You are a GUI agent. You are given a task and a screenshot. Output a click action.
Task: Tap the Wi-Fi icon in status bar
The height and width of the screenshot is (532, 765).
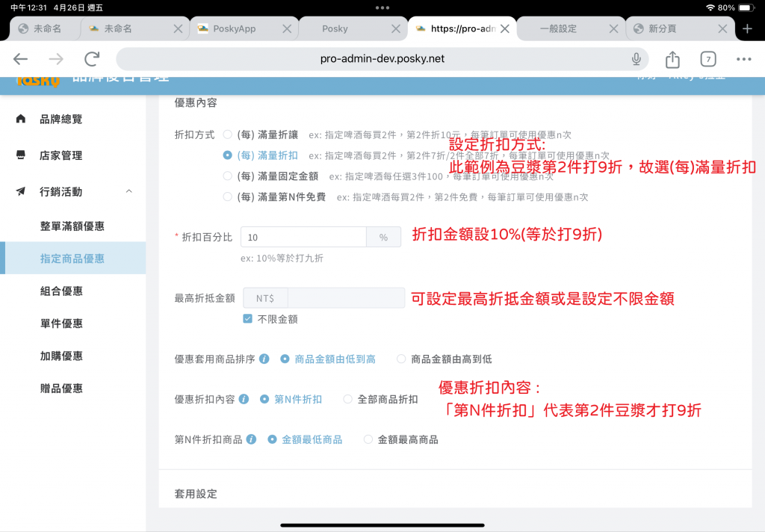(710, 7)
